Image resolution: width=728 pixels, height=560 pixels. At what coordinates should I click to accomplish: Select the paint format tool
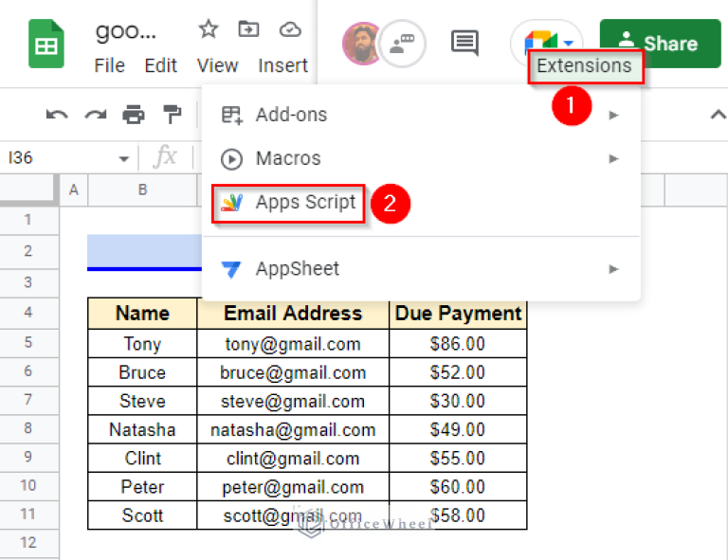172,115
